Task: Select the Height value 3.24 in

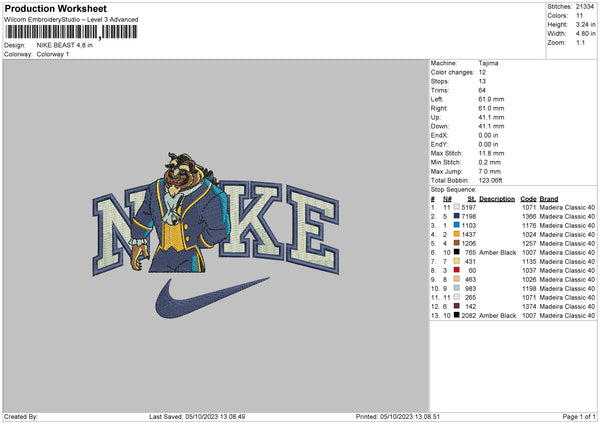Action: pyautogui.click(x=585, y=24)
